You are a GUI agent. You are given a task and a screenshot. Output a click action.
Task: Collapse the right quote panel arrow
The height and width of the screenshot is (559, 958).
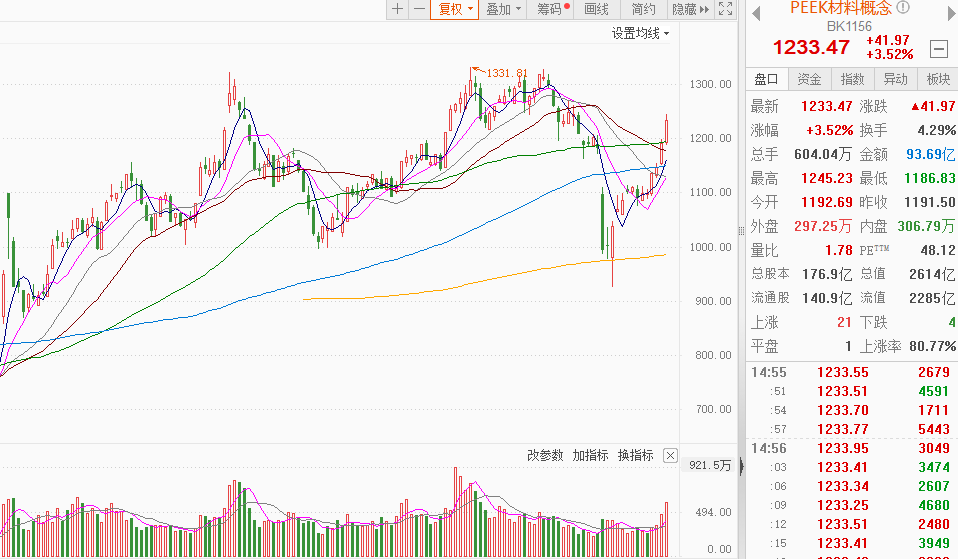741,468
